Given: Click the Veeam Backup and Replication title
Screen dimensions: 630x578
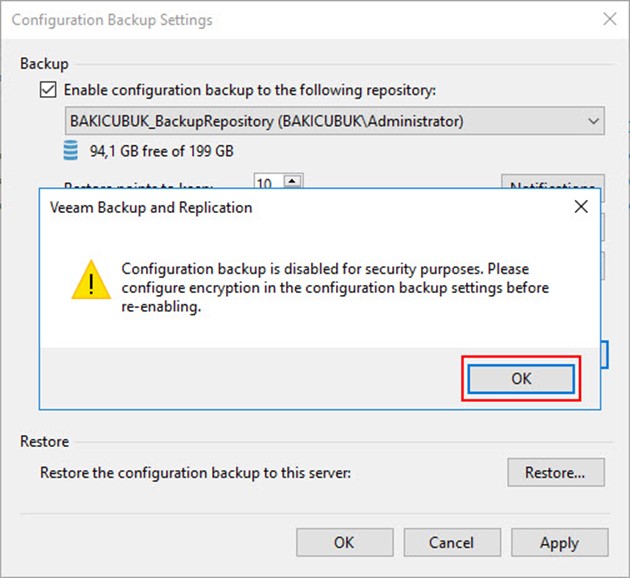Looking at the screenshot, I should [x=151, y=208].
